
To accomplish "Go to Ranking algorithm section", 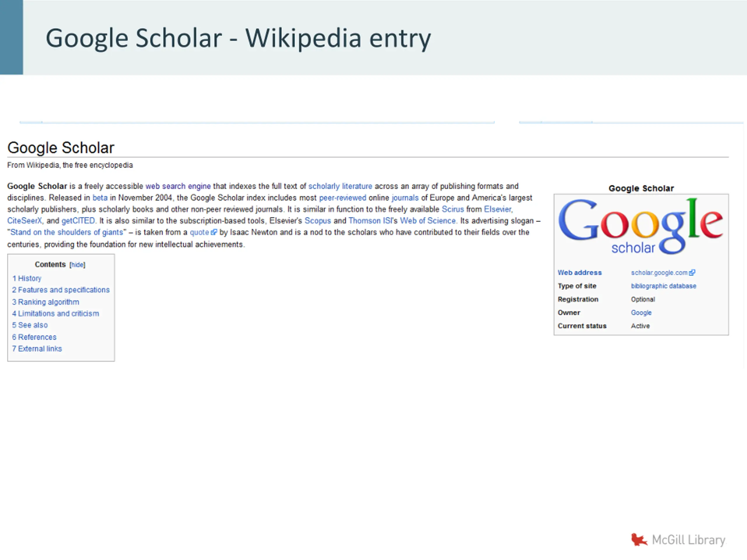I will pyautogui.click(x=46, y=302).
